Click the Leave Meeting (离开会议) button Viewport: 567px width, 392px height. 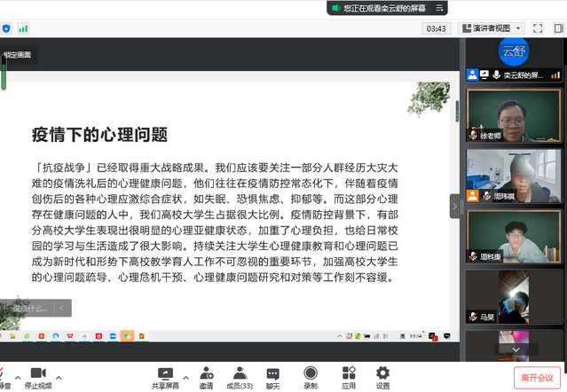(x=537, y=377)
